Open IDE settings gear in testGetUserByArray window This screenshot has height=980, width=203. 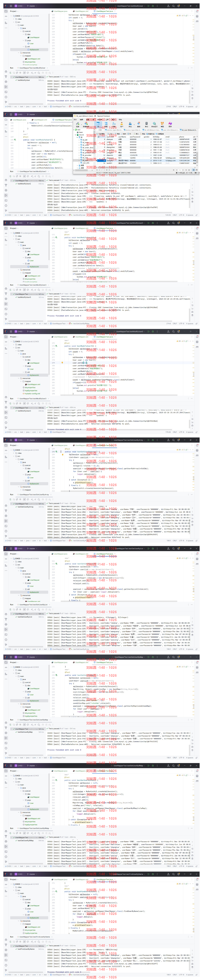pos(178,440)
